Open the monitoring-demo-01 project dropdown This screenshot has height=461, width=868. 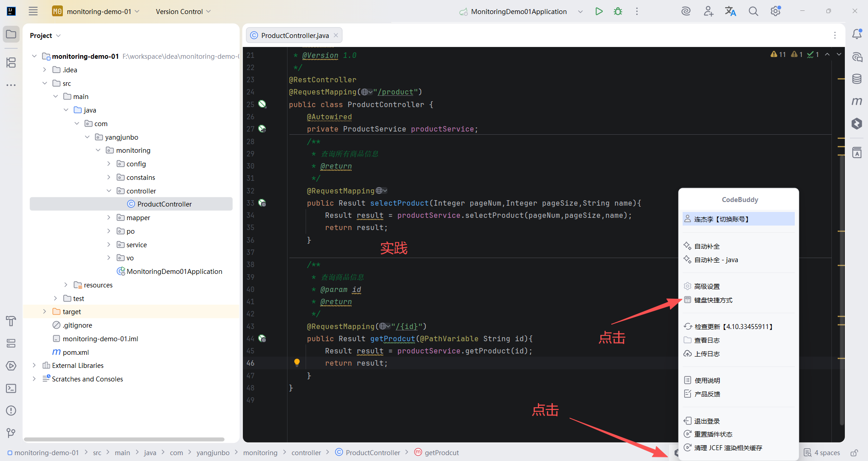[96, 11]
